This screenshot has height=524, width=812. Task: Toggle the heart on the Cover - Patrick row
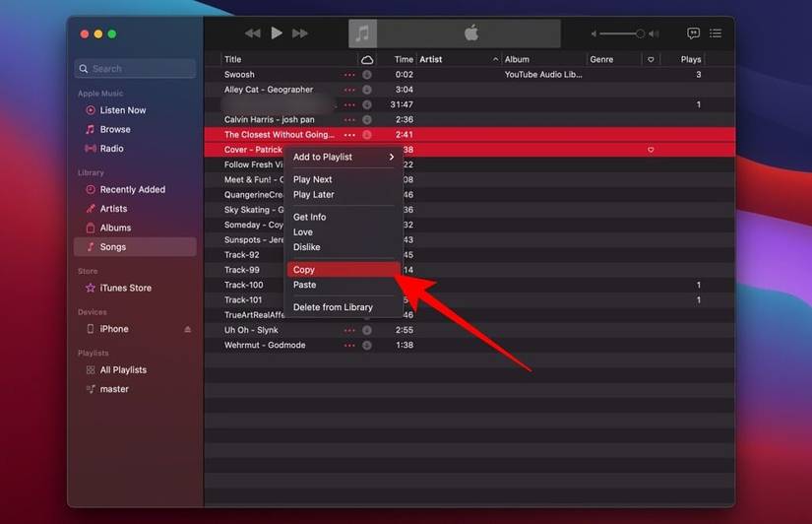tap(651, 150)
